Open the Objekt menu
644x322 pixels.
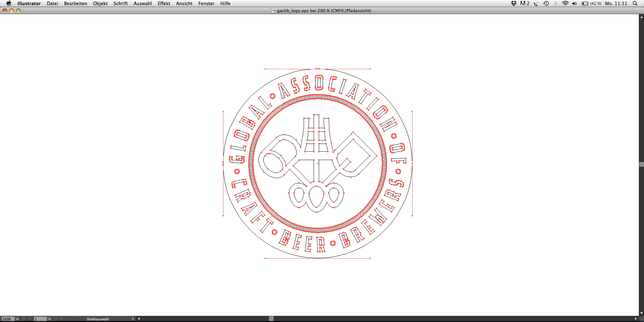pos(100,3)
